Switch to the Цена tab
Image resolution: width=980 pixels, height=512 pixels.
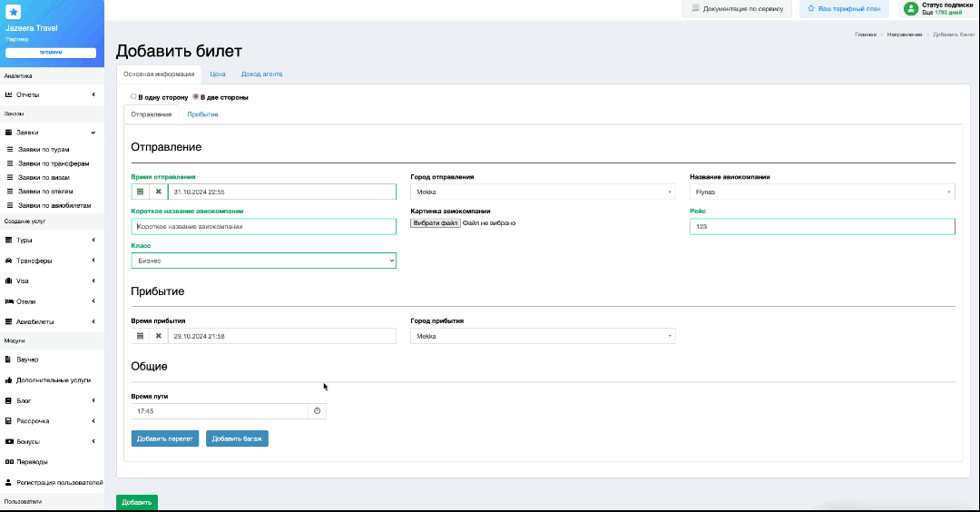tap(218, 74)
